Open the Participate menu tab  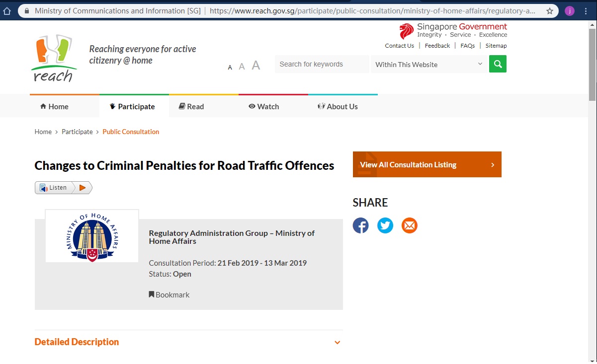click(x=134, y=106)
